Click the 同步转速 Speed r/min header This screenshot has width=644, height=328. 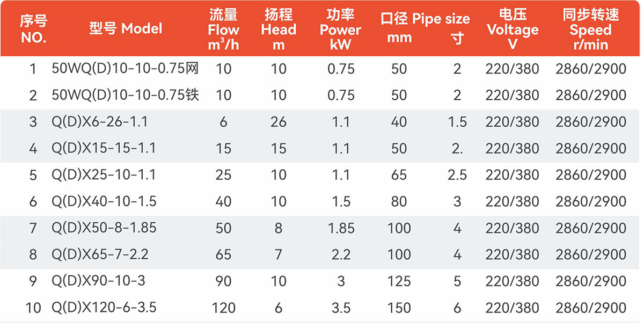click(x=590, y=30)
